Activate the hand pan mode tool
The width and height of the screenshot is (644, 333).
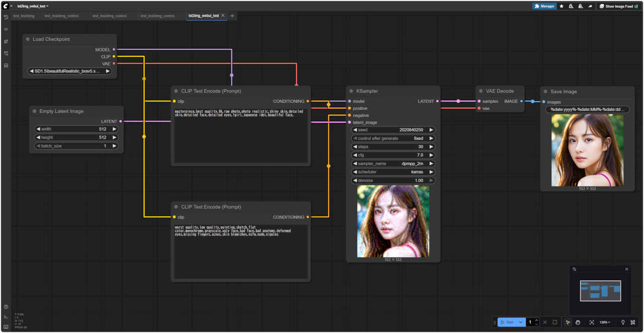click(x=578, y=322)
